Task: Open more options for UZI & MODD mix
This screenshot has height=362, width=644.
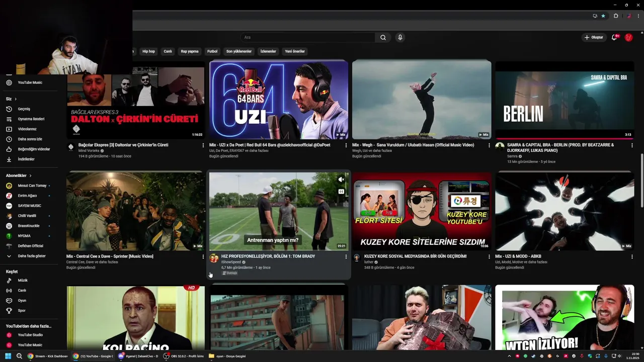Action: click(x=632, y=257)
